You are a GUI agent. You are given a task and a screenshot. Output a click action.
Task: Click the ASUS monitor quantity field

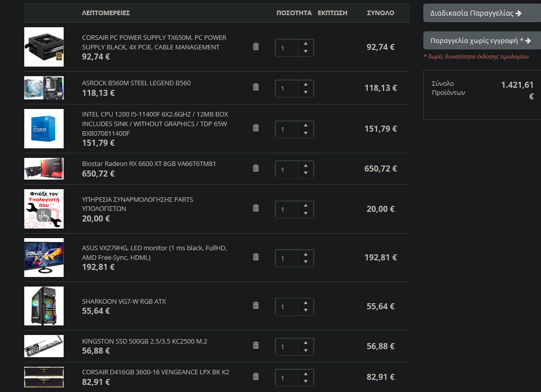(x=287, y=258)
